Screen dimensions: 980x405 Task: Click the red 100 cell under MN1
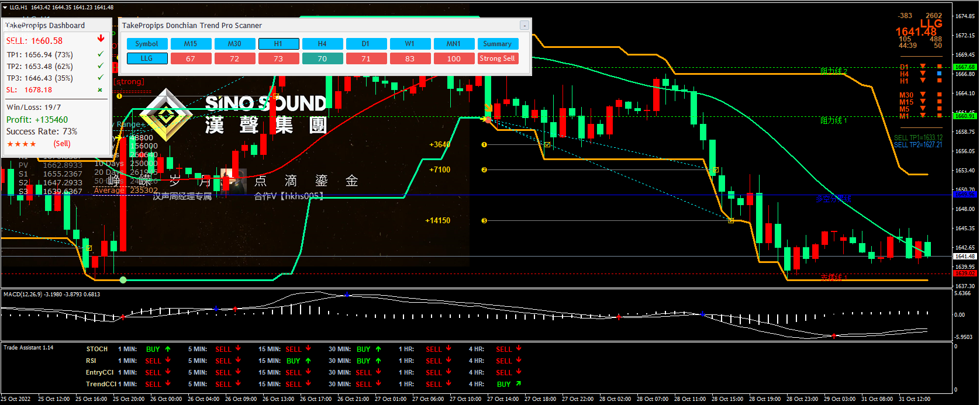[454, 58]
